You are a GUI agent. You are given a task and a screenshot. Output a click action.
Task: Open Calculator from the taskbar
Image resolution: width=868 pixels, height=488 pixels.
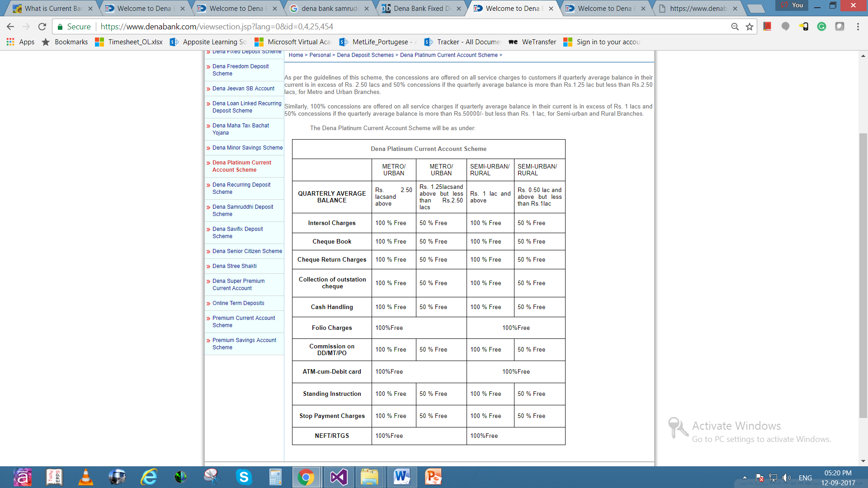pyautogui.click(x=275, y=477)
